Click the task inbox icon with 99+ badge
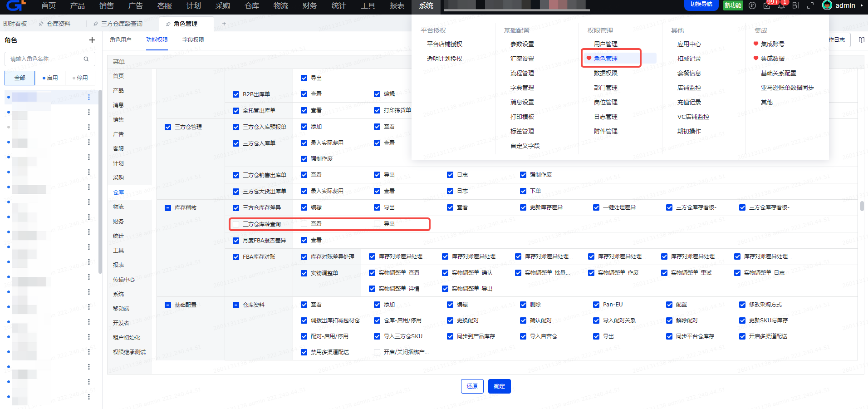The width and height of the screenshot is (868, 409). 767,5
